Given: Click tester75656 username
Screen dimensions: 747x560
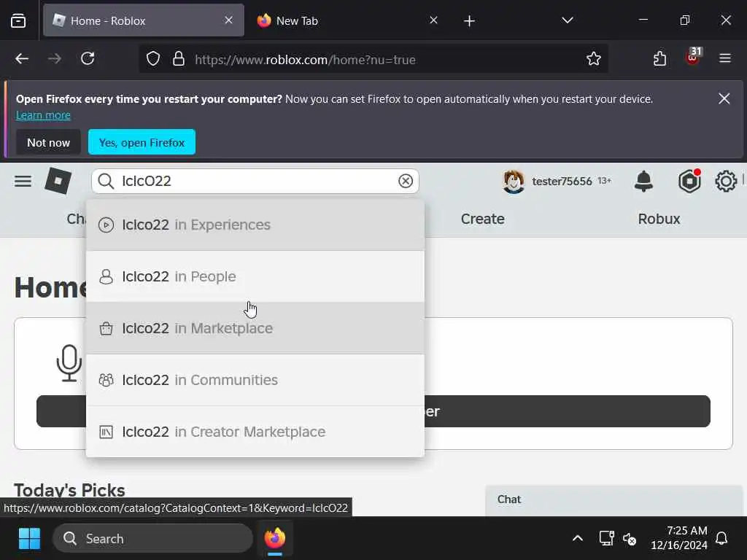Looking at the screenshot, I should point(562,182).
